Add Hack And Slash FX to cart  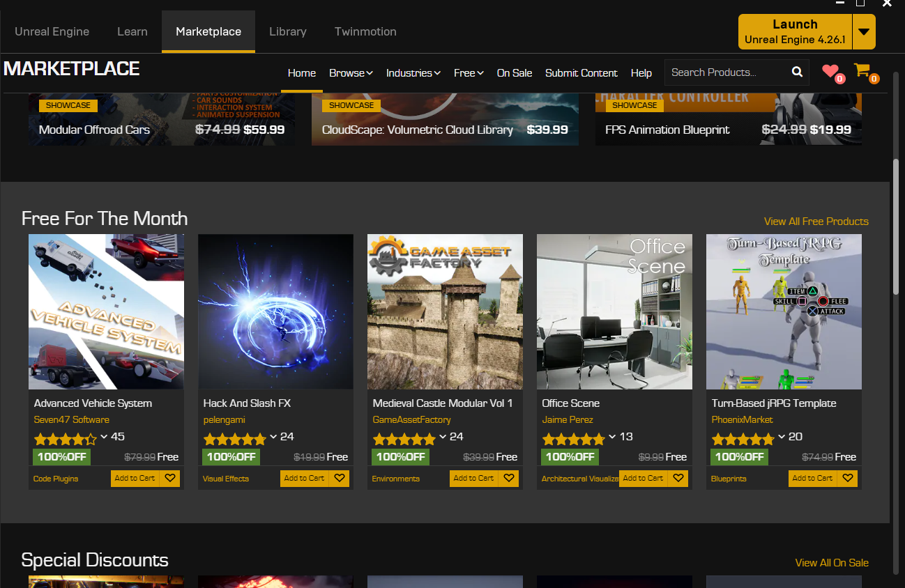305,479
